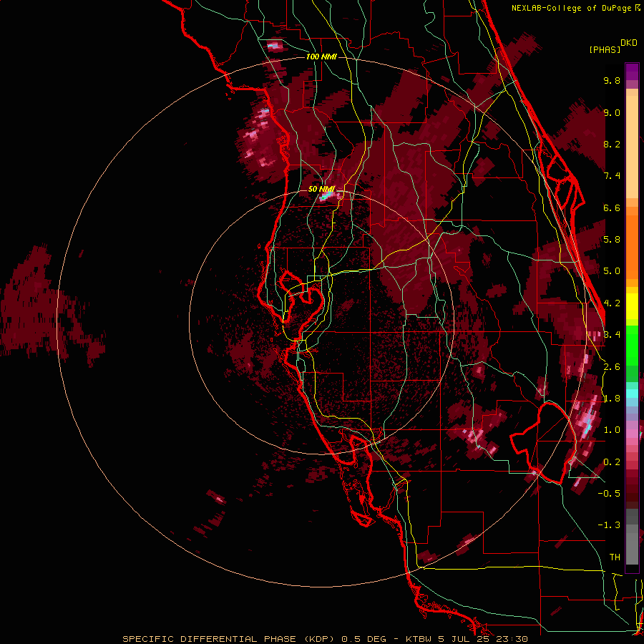Click the yellow segment of the color bar
Image resolution: width=644 pixels, height=644 pixels.
coord(632,306)
